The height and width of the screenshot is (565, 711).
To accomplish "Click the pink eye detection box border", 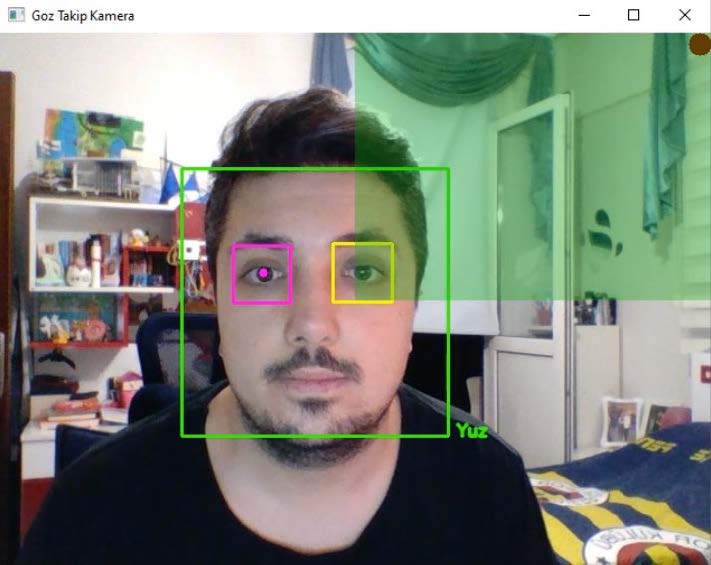I will 262,246.
